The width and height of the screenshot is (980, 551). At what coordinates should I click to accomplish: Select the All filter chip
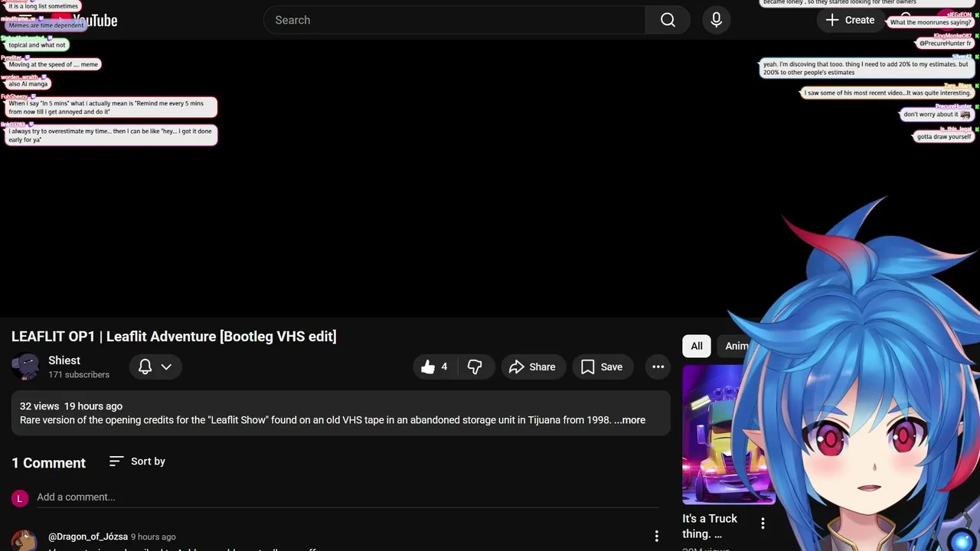point(697,346)
